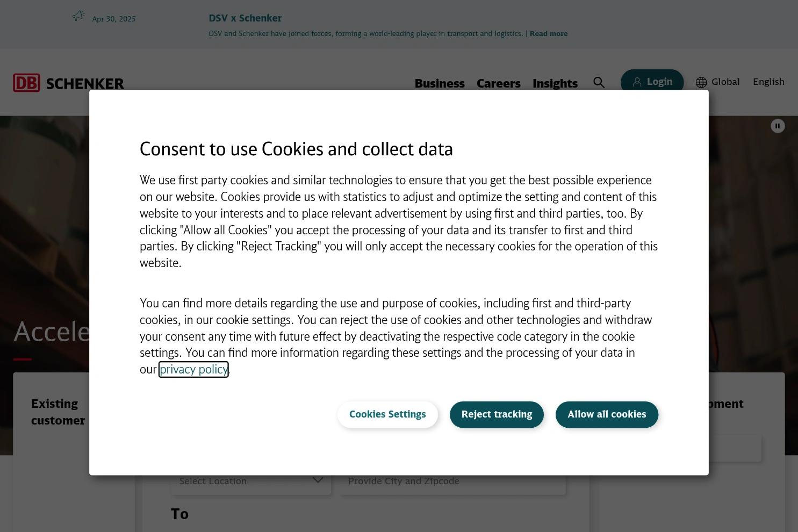Image resolution: width=798 pixels, height=532 pixels.
Task: Open Cookies Settings
Action: [x=387, y=414]
